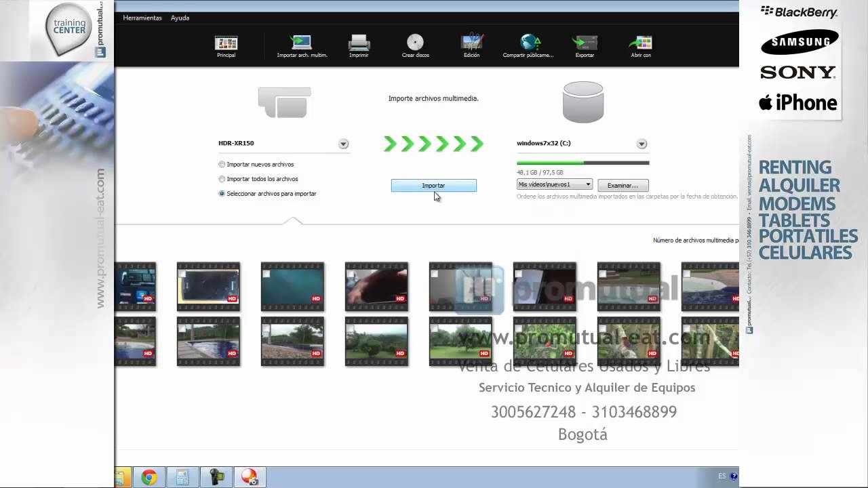Open the Compartir públicamente globe icon
Image resolution: width=868 pixels, height=488 pixels.
(528, 46)
